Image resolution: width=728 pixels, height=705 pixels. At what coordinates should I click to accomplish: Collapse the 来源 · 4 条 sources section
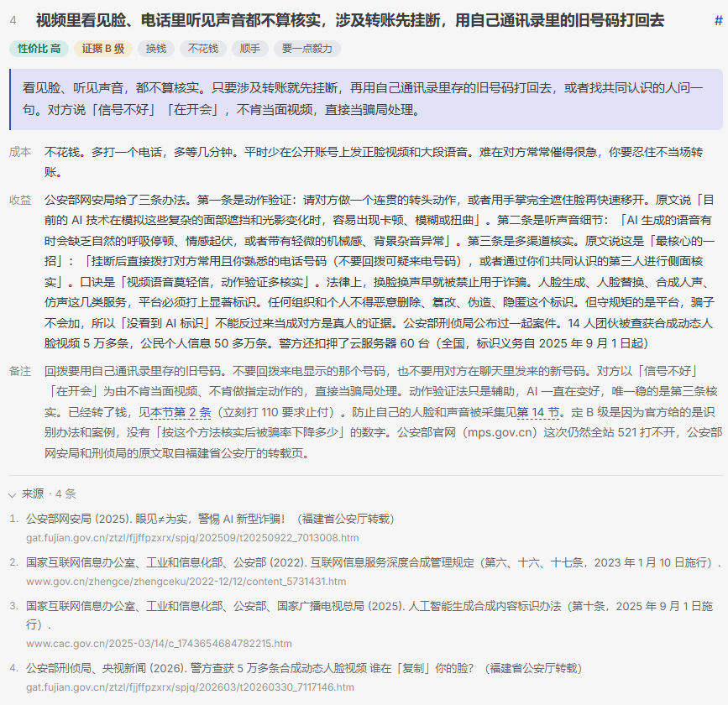pos(42,493)
